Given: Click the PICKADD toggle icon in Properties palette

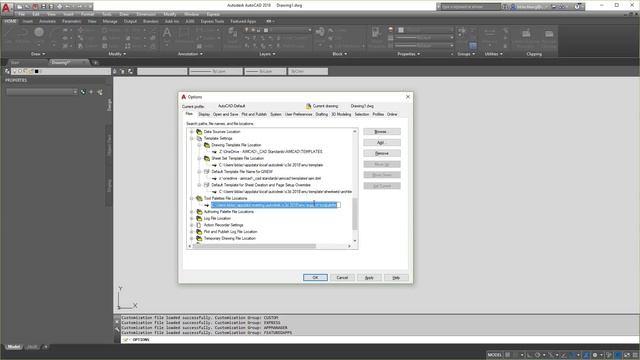Looking at the screenshot, I should (x=83, y=92).
